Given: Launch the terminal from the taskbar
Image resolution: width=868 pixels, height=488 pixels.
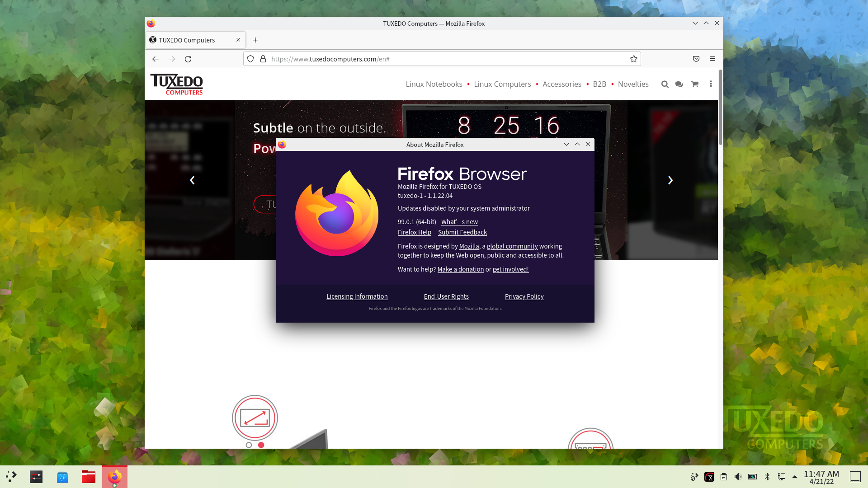Looking at the screenshot, I should [x=36, y=477].
